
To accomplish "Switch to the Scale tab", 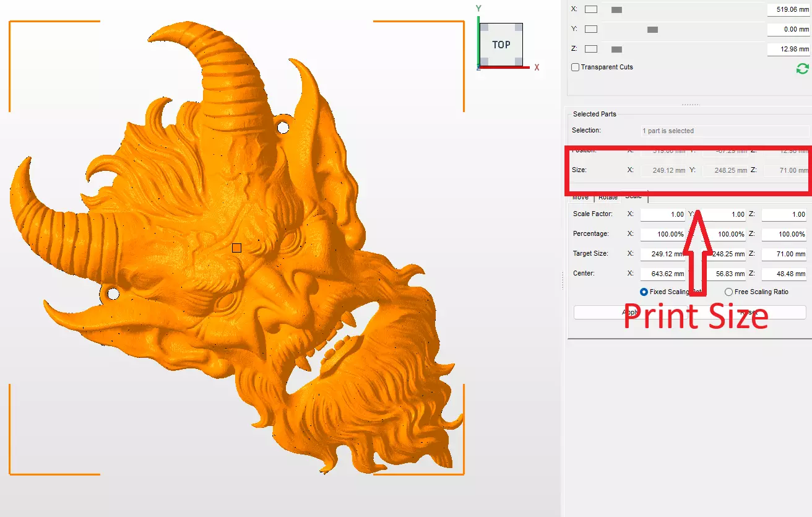I will [634, 196].
